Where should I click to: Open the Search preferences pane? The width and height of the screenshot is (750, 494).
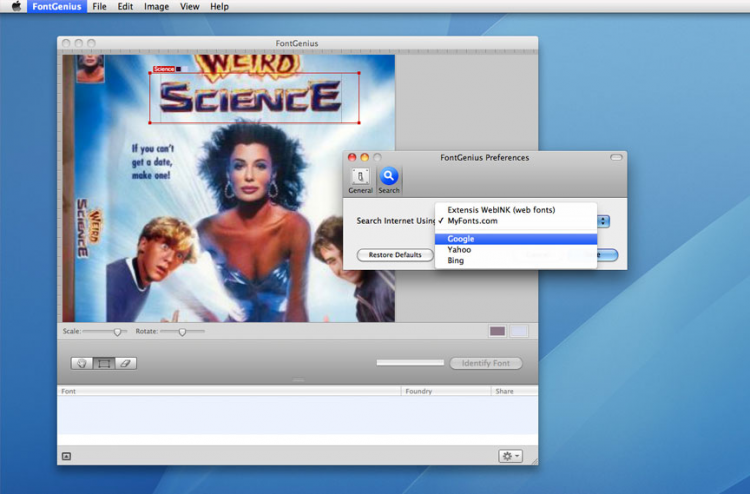click(389, 181)
